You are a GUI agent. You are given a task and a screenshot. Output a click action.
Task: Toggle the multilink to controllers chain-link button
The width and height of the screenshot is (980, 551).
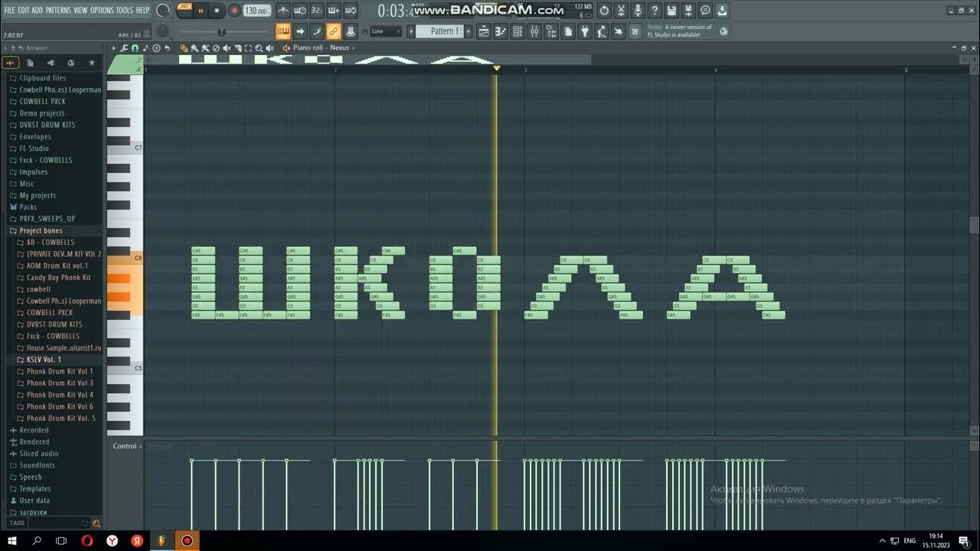point(334,31)
